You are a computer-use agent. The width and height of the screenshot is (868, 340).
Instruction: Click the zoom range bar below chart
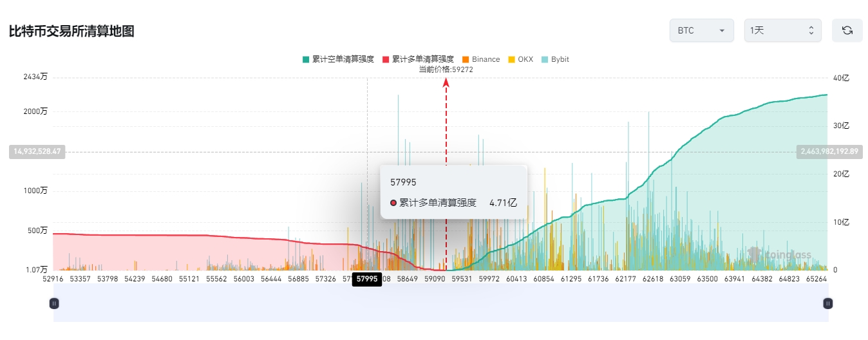[x=440, y=303]
